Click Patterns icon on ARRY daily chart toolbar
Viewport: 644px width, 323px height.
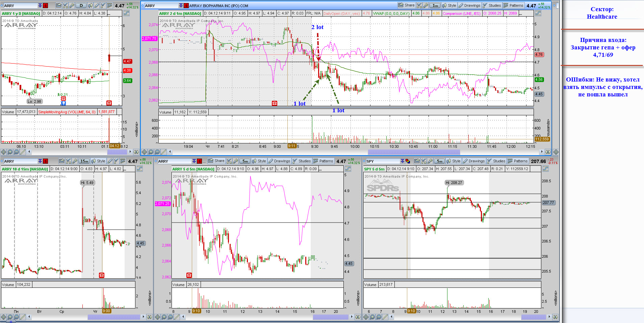click(110, 5)
